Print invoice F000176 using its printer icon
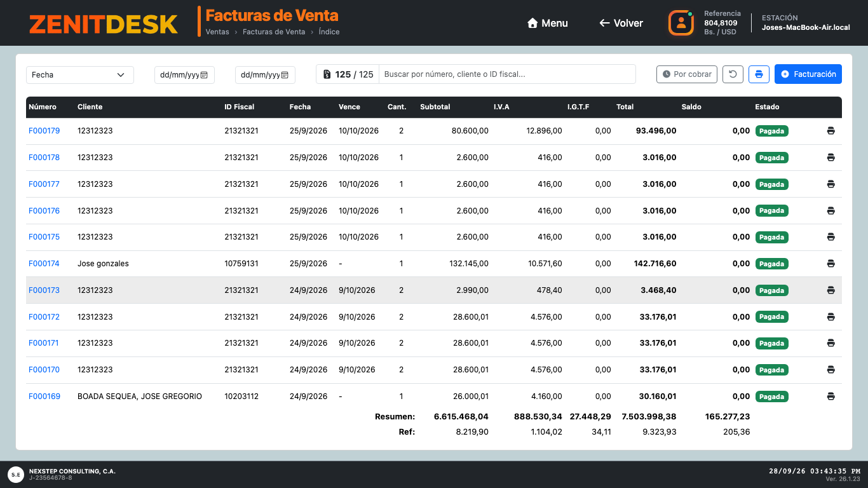 831,210
